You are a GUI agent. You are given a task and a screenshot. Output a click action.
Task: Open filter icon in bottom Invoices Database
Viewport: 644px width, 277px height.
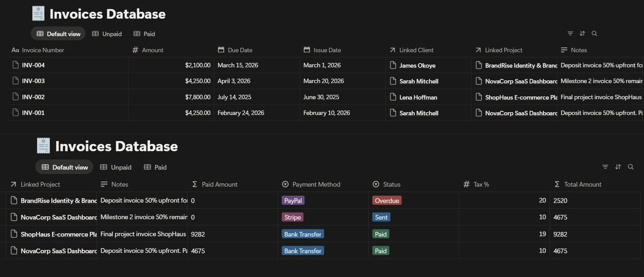[x=605, y=167]
